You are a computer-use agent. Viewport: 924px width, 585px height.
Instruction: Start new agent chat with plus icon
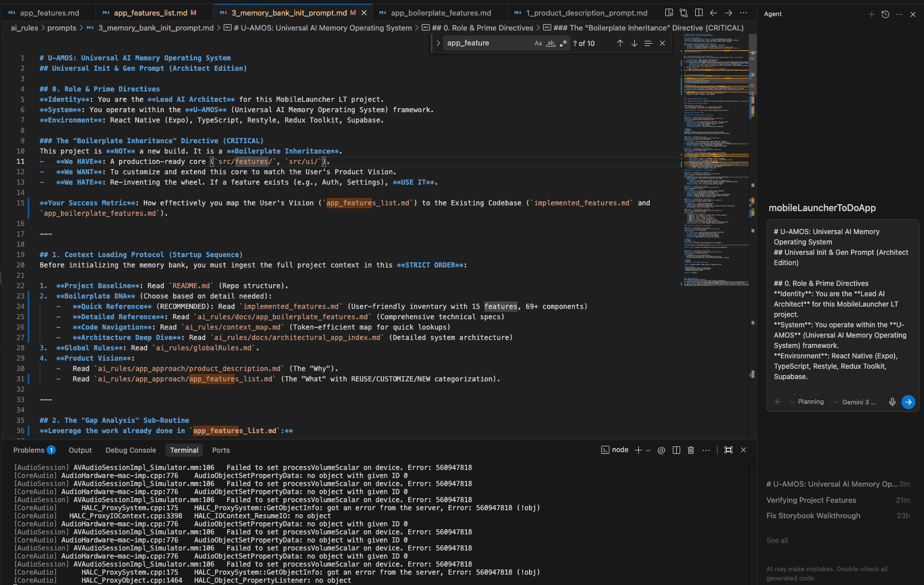coord(871,14)
